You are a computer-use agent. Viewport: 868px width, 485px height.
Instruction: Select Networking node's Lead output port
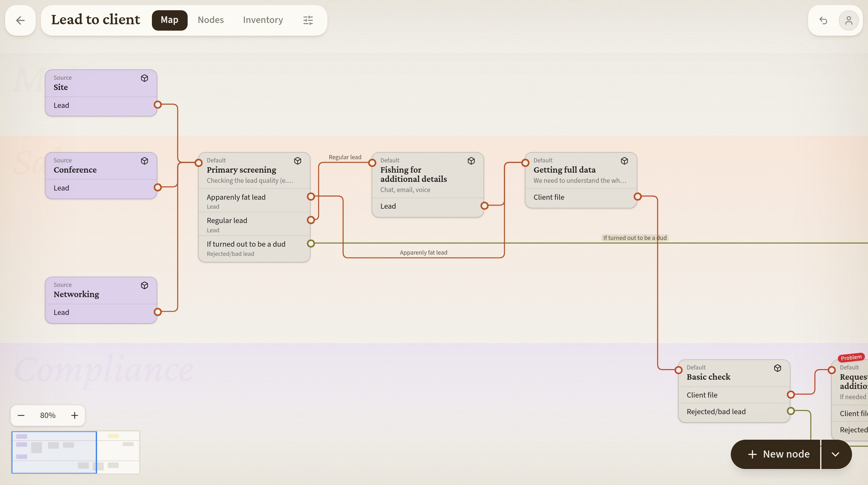pyautogui.click(x=158, y=312)
